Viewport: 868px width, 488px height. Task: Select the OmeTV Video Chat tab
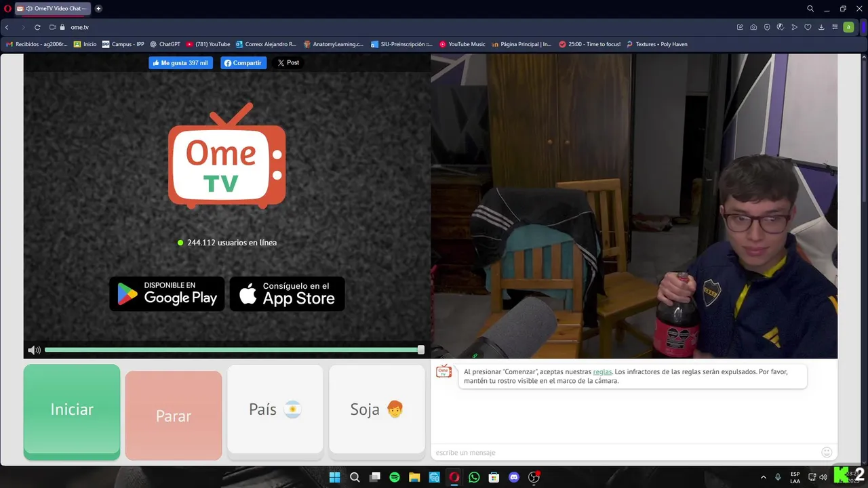coord(52,9)
